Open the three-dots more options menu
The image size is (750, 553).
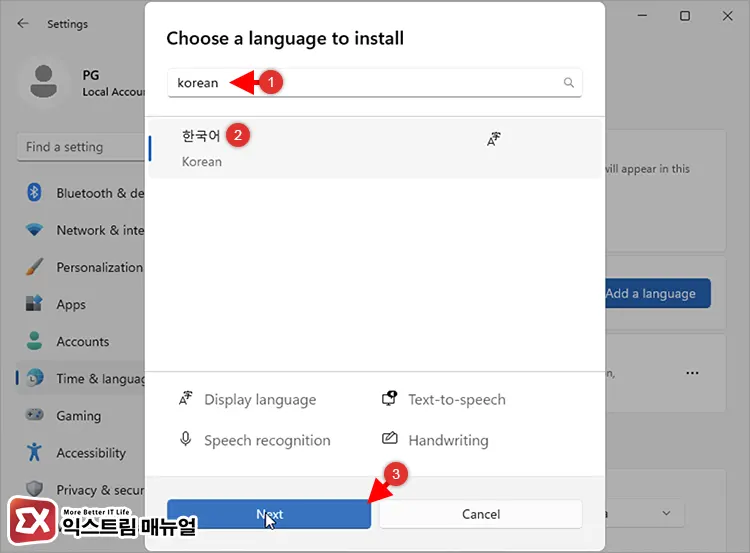pyautogui.click(x=692, y=373)
